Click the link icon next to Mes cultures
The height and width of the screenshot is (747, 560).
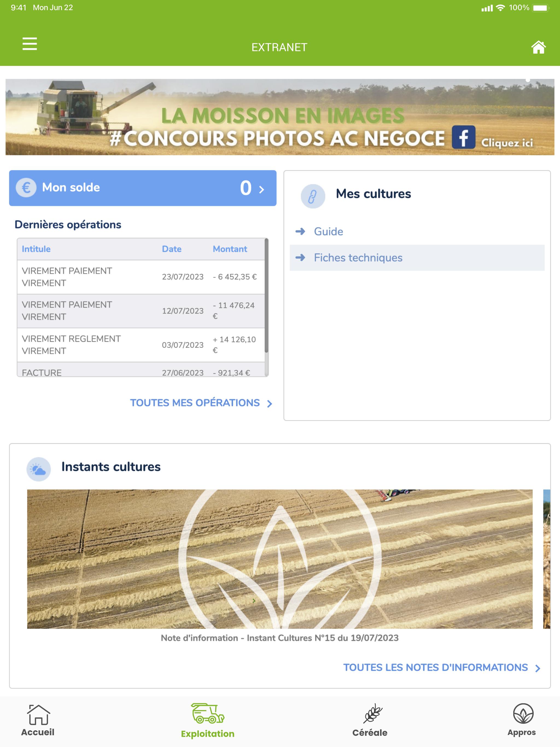[313, 196]
